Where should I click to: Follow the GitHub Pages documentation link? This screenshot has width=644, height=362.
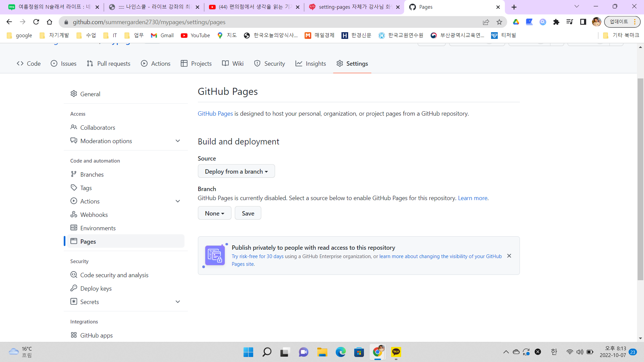coord(215,114)
